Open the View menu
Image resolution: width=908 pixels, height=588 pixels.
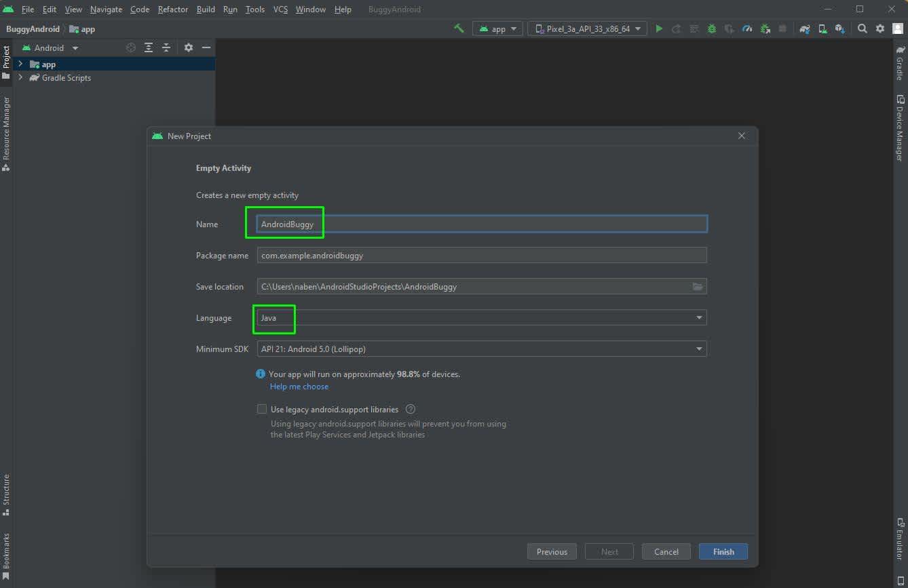click(x=73, y=9)
